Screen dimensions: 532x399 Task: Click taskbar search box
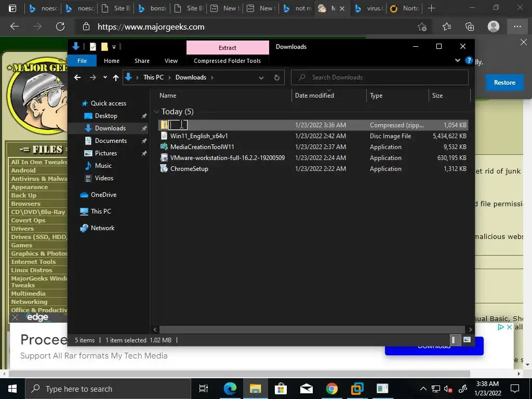(108, 389)
